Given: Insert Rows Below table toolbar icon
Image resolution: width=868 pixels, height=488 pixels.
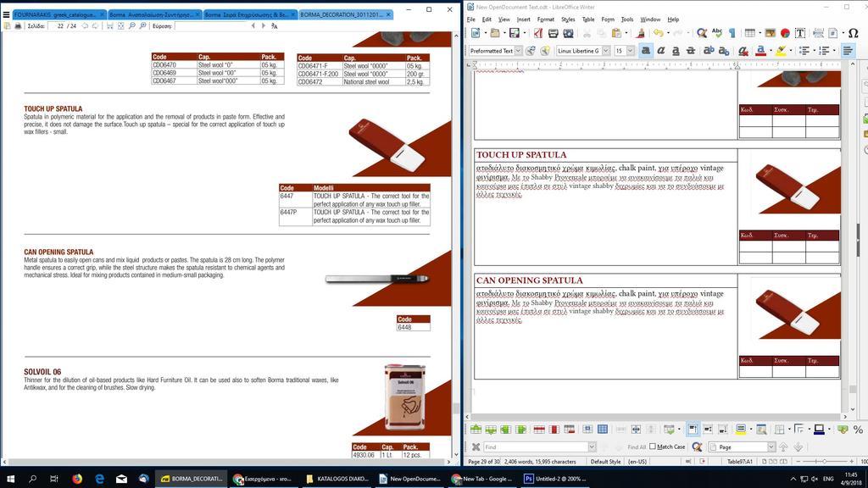Looking at the screenshot, I should (491, 430).
